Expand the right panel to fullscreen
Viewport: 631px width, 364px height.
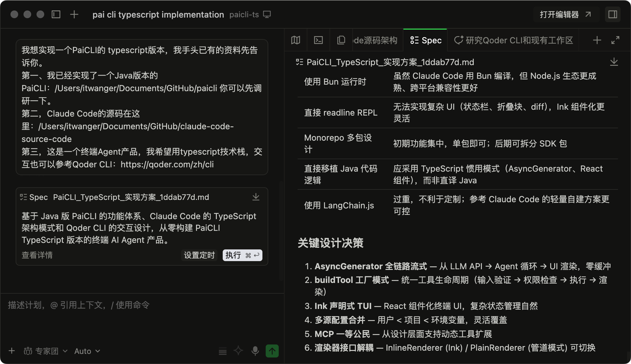tap(615, 40)
